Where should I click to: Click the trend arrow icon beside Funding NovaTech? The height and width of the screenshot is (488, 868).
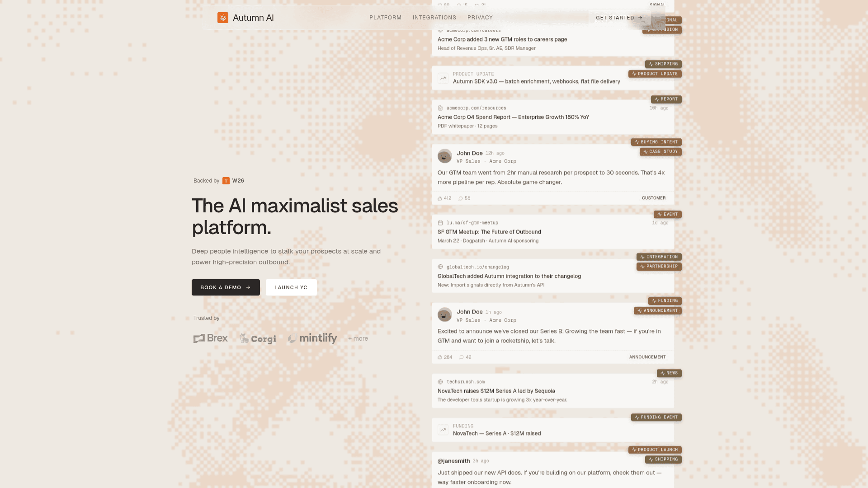coord(443,430)
